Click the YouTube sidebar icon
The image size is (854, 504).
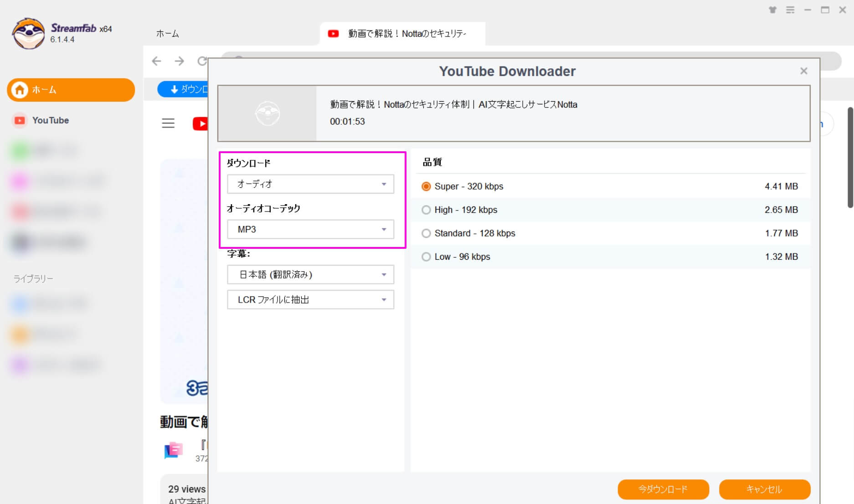20,120
